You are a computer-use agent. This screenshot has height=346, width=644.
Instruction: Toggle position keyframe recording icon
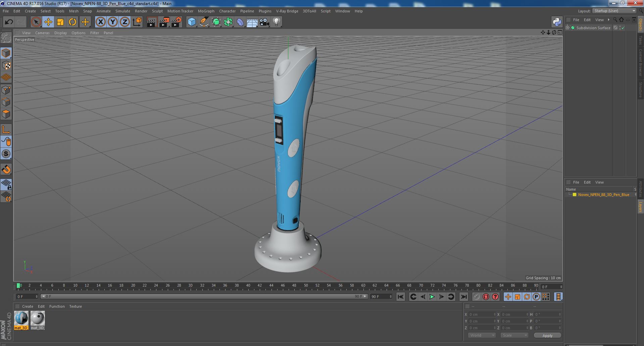(x=508, y=297)
